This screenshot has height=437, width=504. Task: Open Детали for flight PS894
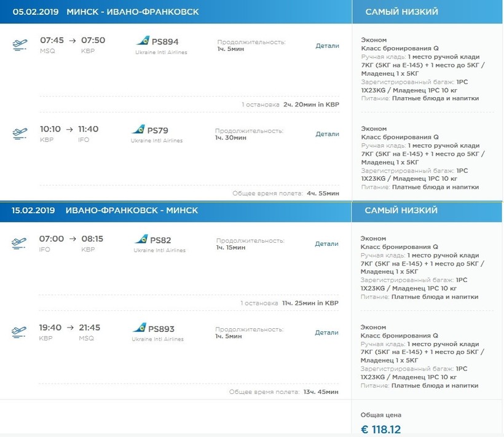click(327, 45)
